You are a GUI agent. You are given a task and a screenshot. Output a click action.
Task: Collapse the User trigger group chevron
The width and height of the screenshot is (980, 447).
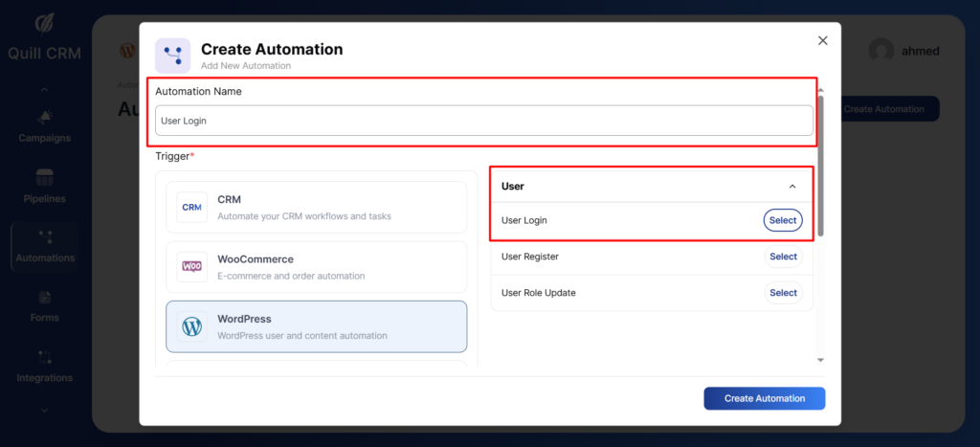[791, 187]
